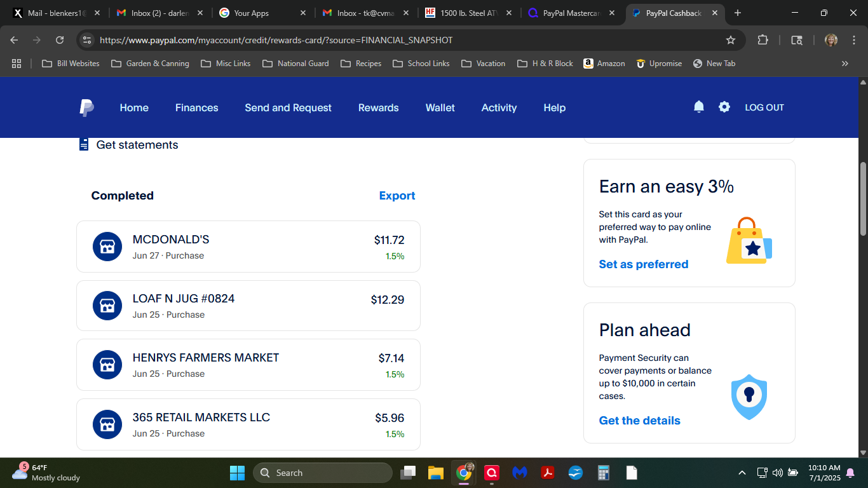
Task: Click Set as preferred
Action: pyautogui.click(x=644, y=264)
